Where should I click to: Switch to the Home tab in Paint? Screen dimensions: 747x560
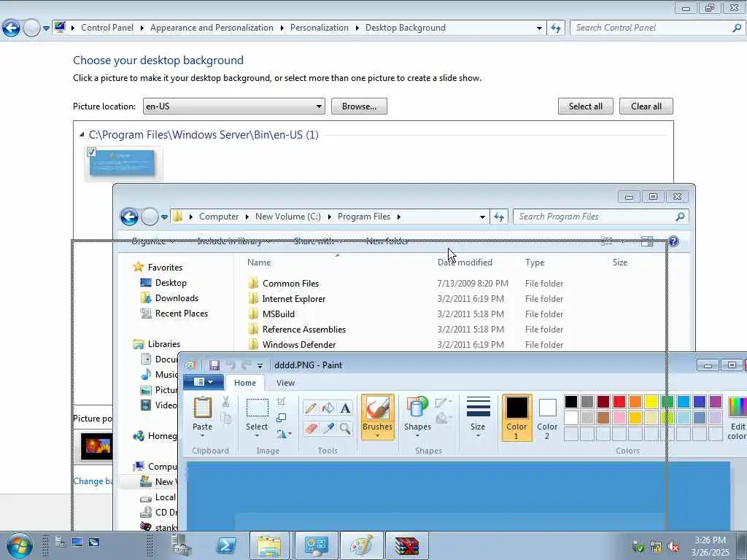coord(245,383)
